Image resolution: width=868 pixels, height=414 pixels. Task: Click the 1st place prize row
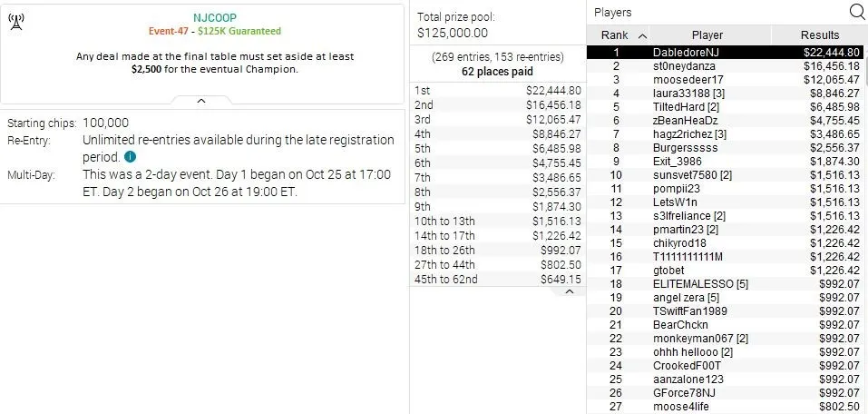(x=496, y=90)
